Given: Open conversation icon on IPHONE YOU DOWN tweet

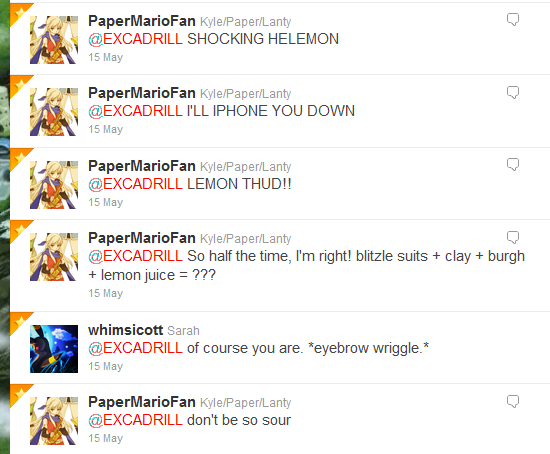Looking at the screenshot, I should point(513,92).
